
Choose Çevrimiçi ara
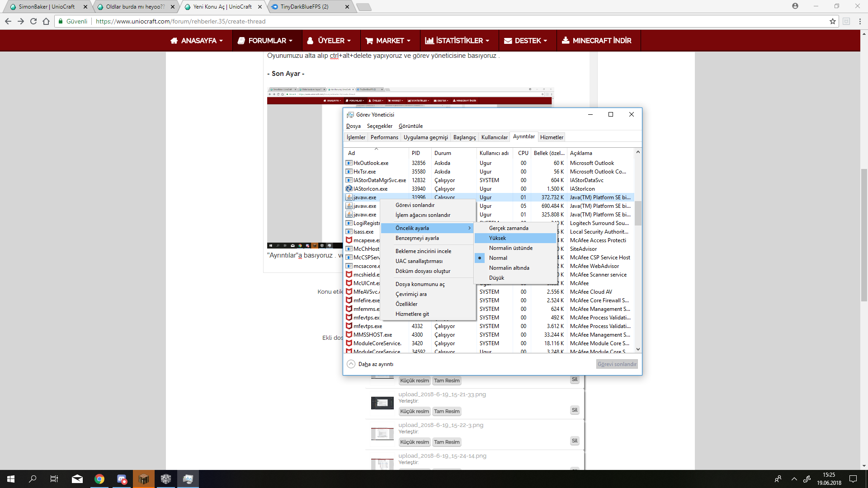pos(428,294)
